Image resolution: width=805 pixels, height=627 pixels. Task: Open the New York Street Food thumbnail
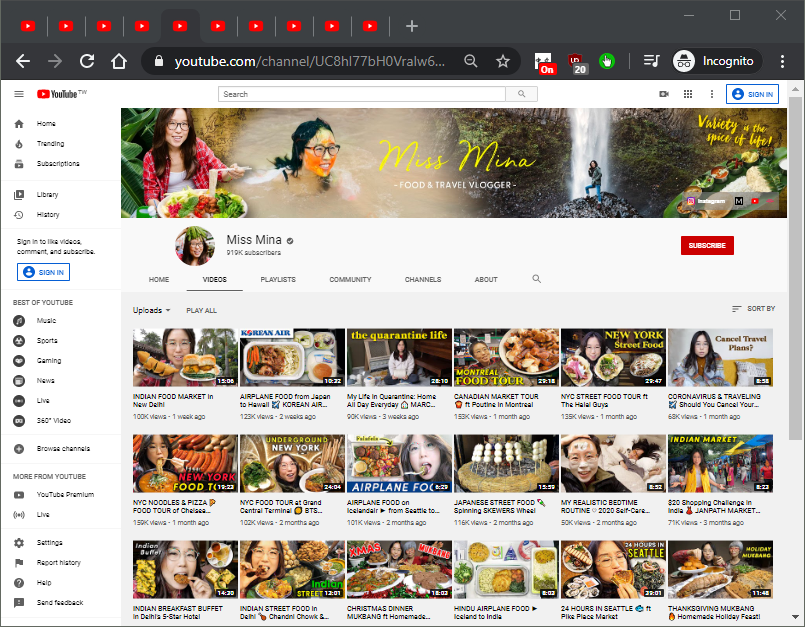tap(613, 357)
